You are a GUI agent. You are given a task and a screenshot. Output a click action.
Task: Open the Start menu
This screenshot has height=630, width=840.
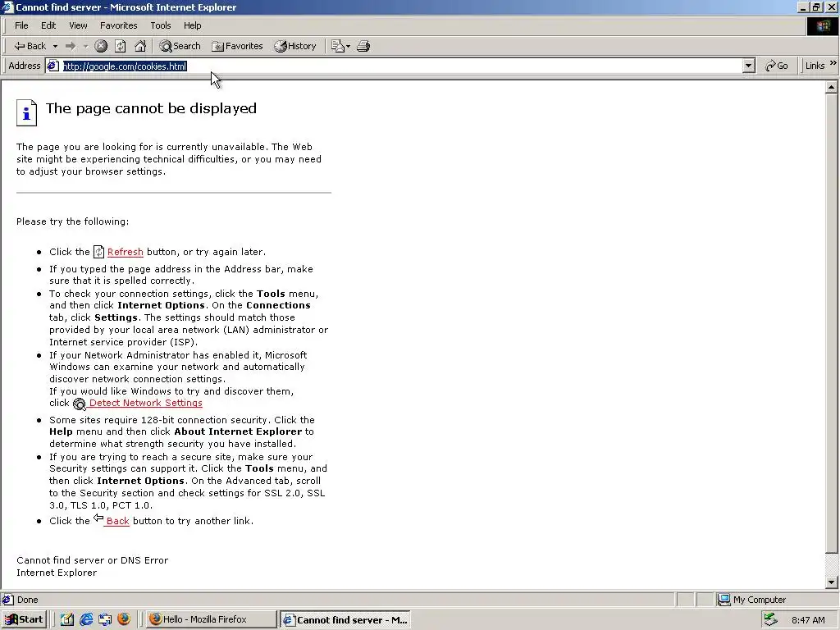[x=24, y=620]
